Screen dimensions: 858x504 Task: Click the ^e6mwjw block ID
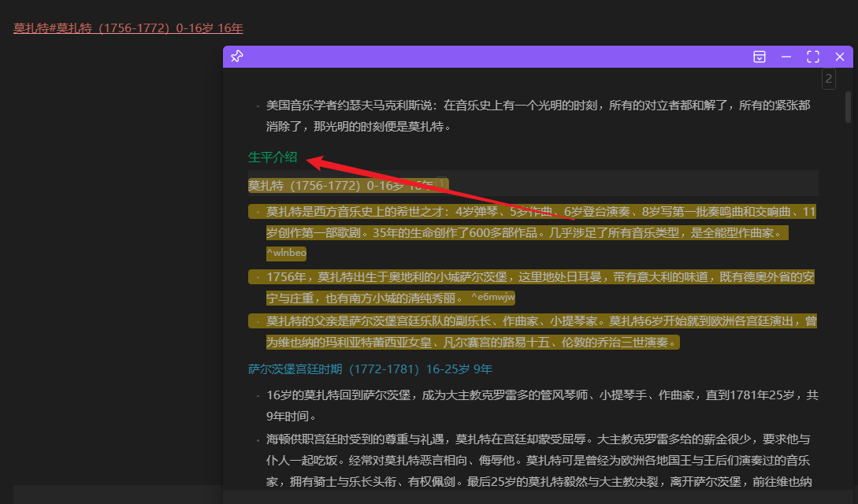pos(492,297)
